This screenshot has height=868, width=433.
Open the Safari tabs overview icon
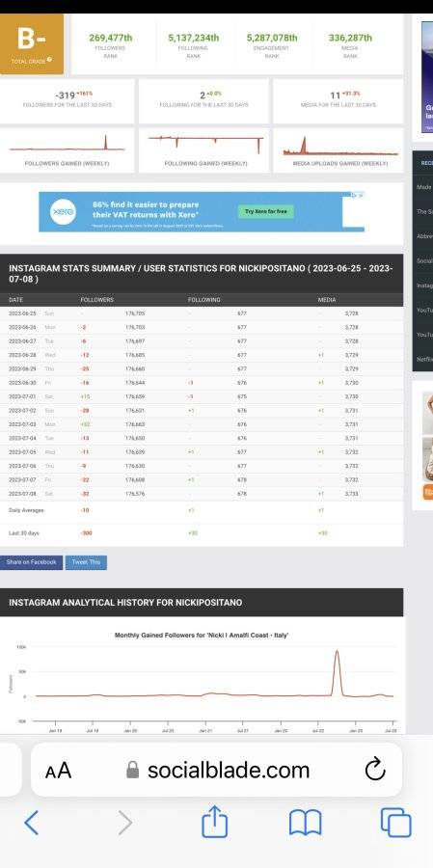point(396,823)
